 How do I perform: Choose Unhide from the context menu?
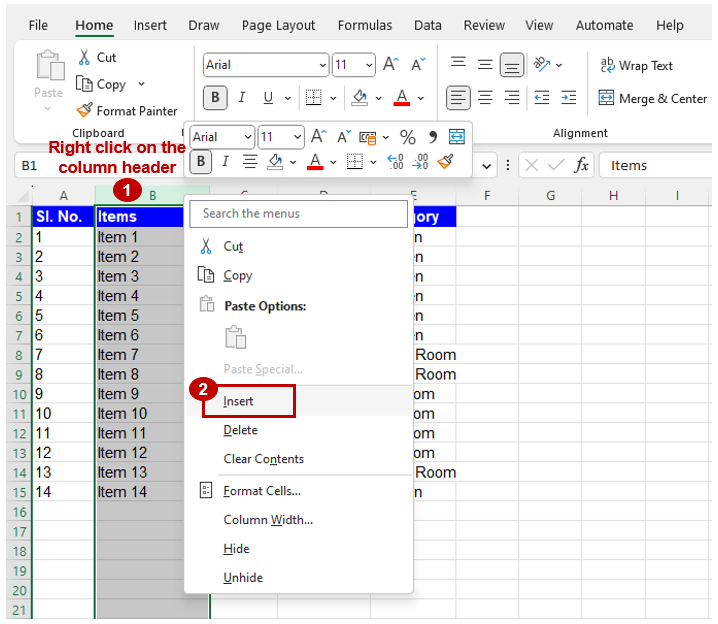(299, 577)
